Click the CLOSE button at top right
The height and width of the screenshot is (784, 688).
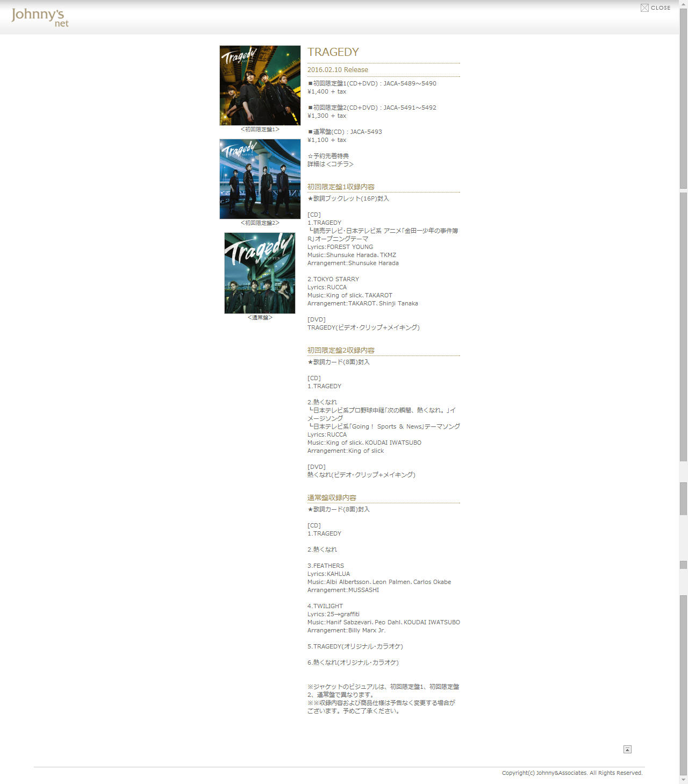coord(655,8)
